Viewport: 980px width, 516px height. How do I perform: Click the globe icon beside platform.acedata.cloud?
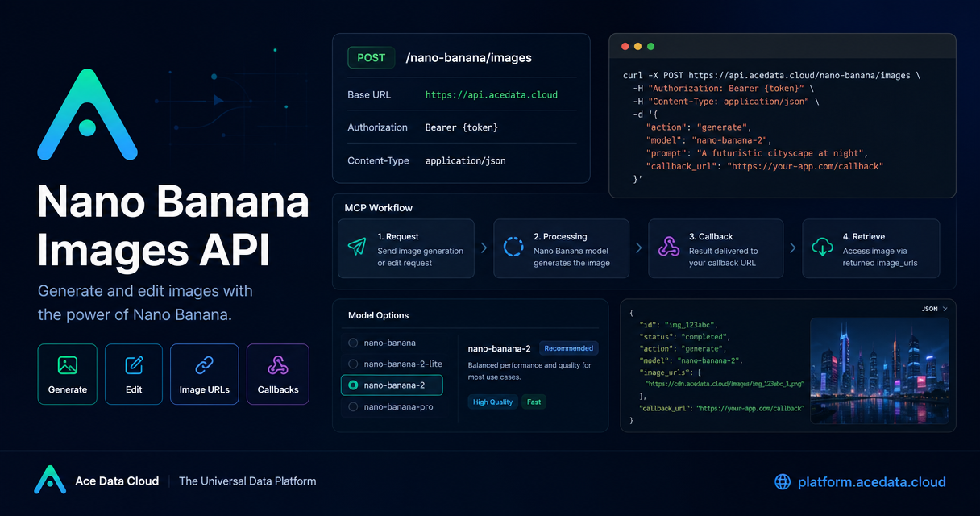coord(783,482)
